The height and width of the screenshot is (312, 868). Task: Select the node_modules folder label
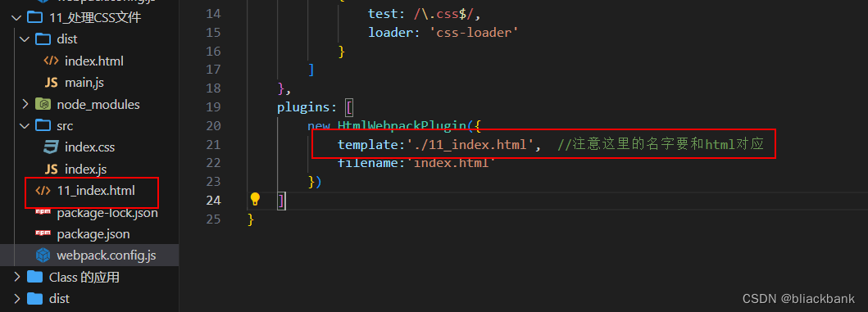pyautogui.click(x=98, y=104)
